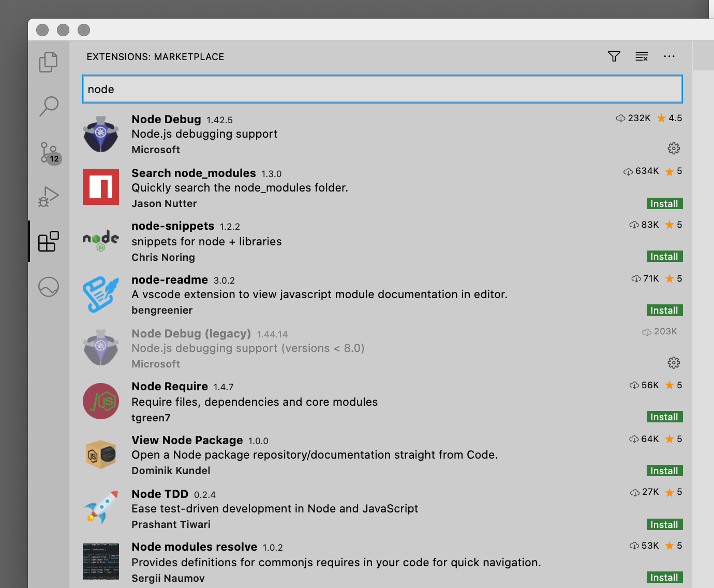This screenshot has height=588, width=714.
Task: Select the 'Node TDD' extension title
Action: point(160,494)
